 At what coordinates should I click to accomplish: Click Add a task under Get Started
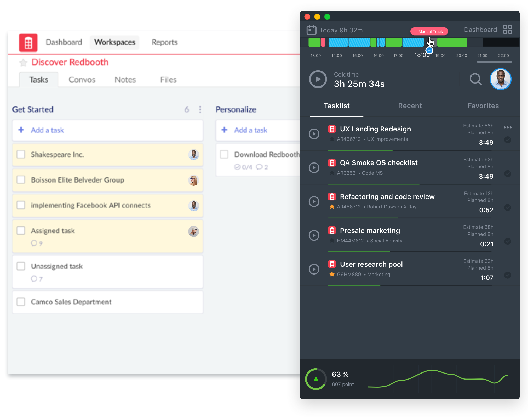pos(47,130)
